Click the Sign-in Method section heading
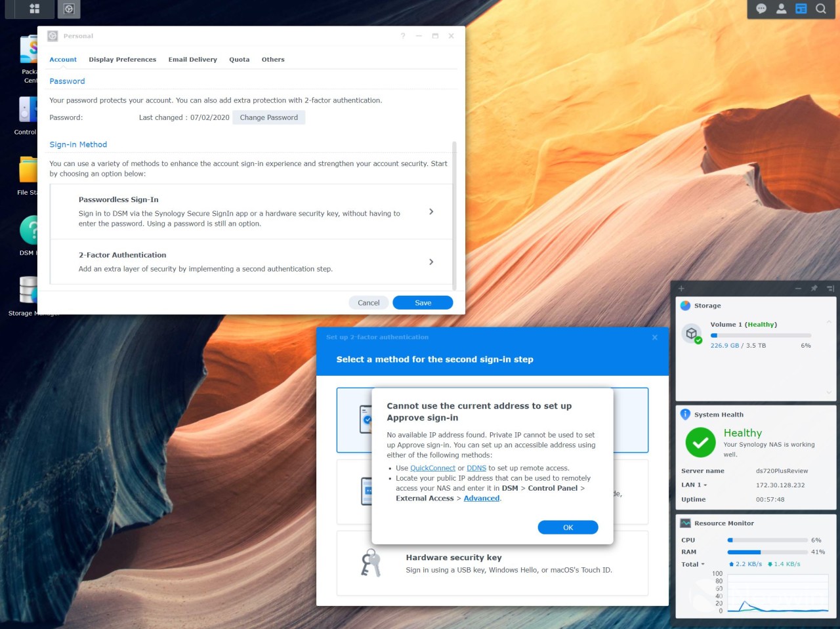 (78, 144)
